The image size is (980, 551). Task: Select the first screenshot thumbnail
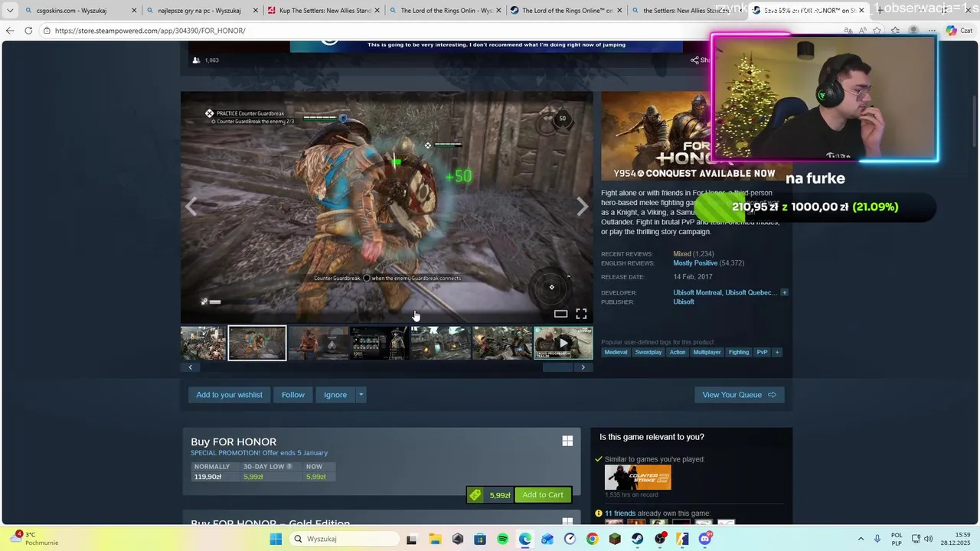[x=203, y=343]
